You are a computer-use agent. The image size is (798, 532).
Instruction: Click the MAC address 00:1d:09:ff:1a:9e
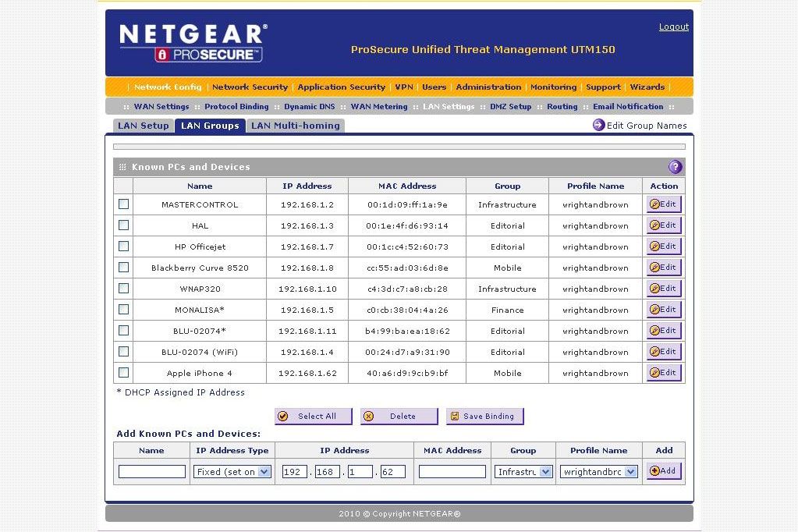407,204
